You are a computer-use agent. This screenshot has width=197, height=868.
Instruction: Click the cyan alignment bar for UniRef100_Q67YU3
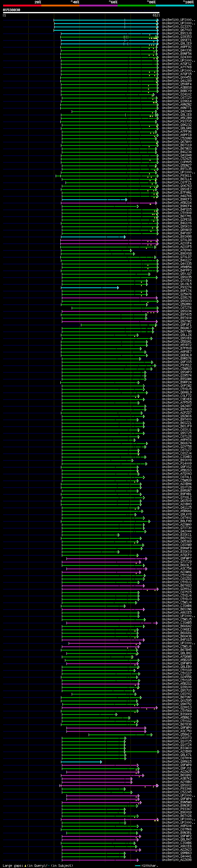[x=106, y=30]
